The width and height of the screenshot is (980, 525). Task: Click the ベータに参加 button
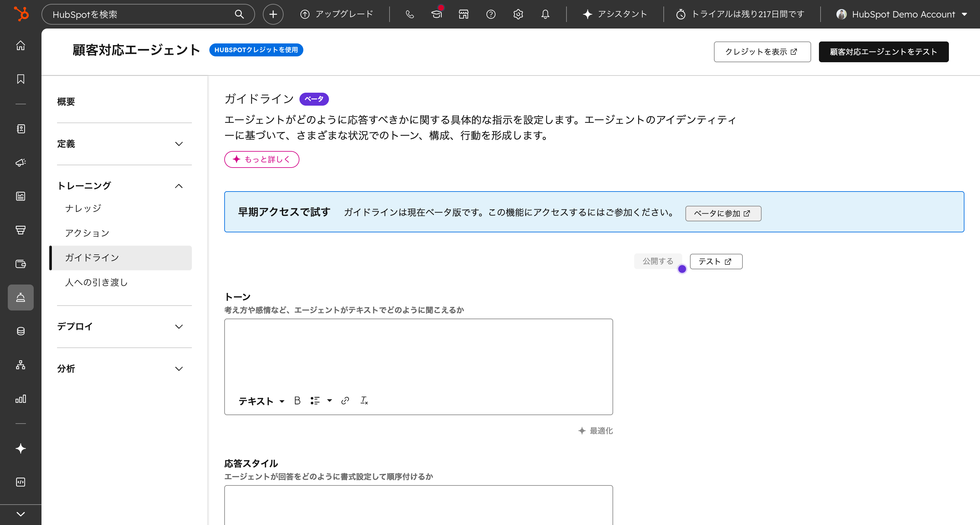[723, 213]
